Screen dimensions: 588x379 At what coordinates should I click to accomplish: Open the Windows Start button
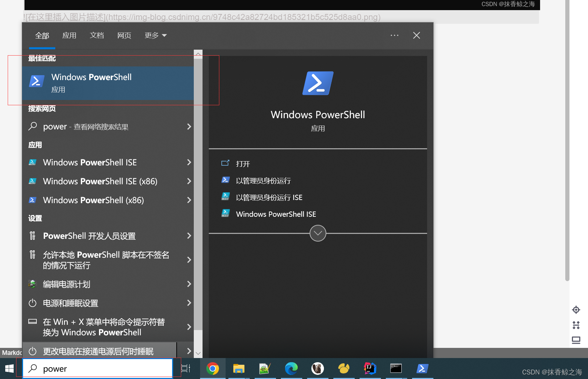pos(9,369)
